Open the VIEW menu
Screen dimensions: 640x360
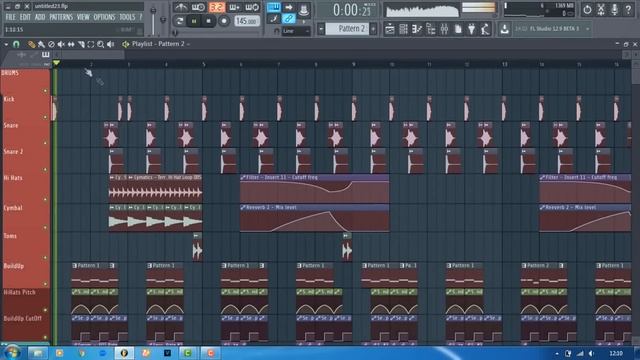click(83, 17)
